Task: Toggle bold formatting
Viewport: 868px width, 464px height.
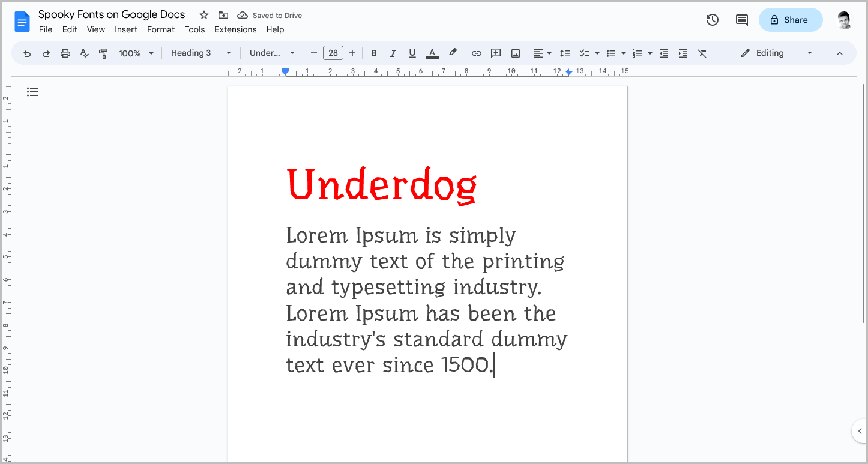Action: click(x=373, y=53)
